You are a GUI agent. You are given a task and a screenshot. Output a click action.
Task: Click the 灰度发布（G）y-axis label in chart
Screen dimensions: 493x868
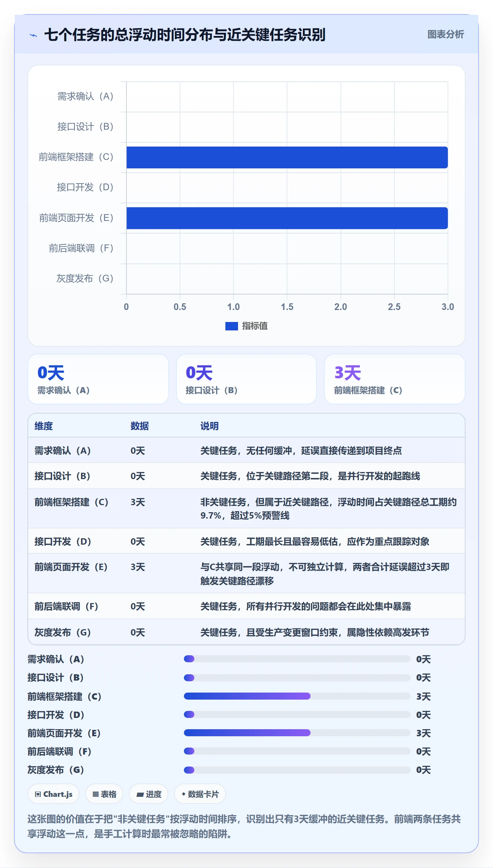[85, 278]
